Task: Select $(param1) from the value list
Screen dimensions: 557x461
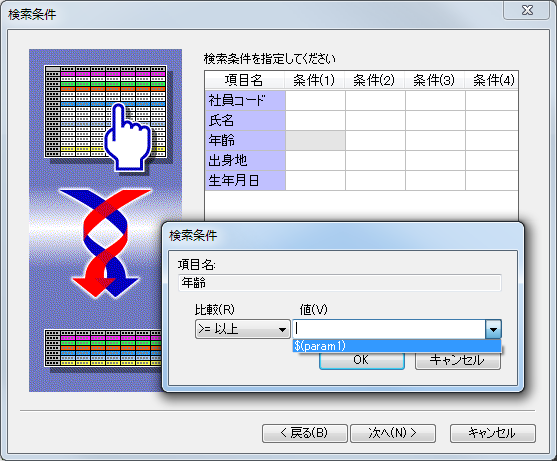Action: tap(396, 346)
